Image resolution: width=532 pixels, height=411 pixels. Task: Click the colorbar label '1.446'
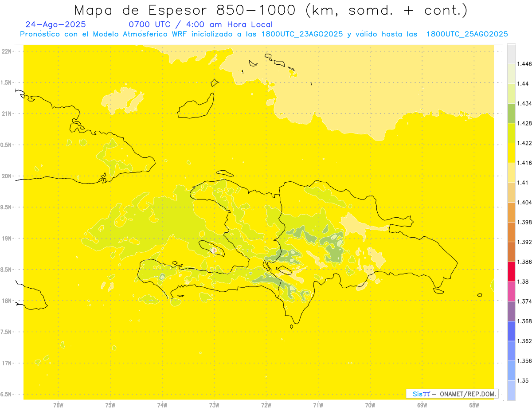[524, 64]
